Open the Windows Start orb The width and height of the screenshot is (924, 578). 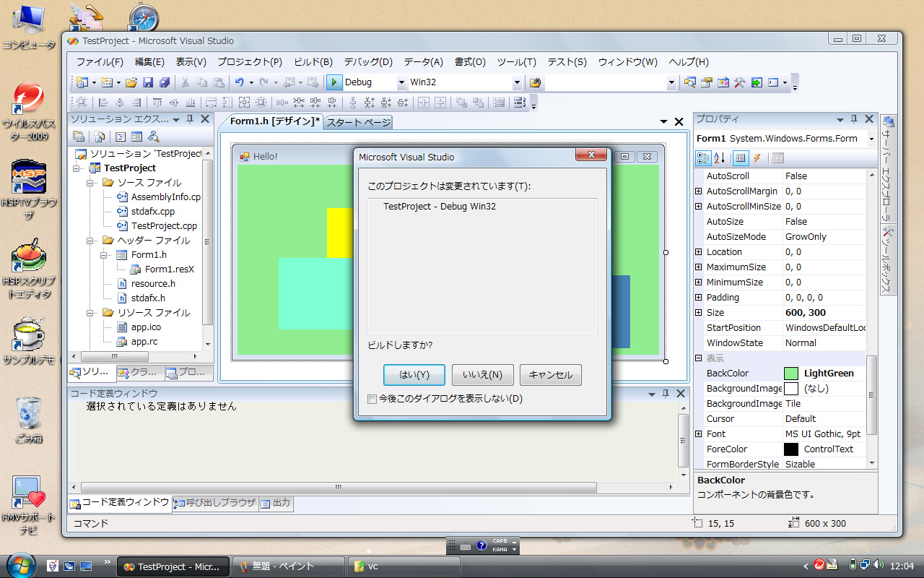click(19, 565)
